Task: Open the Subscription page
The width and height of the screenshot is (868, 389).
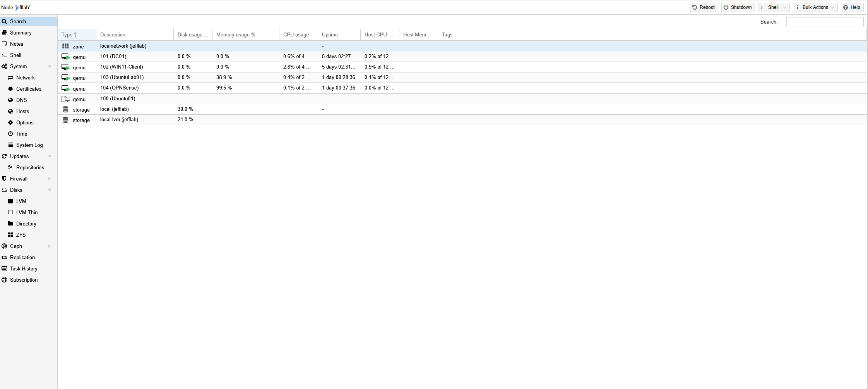Action: [29, 280]
